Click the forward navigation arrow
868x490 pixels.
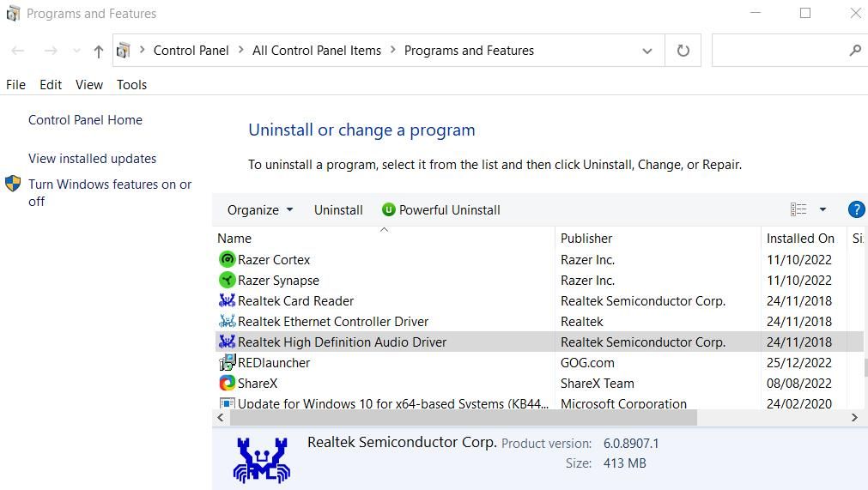[51, 51]
